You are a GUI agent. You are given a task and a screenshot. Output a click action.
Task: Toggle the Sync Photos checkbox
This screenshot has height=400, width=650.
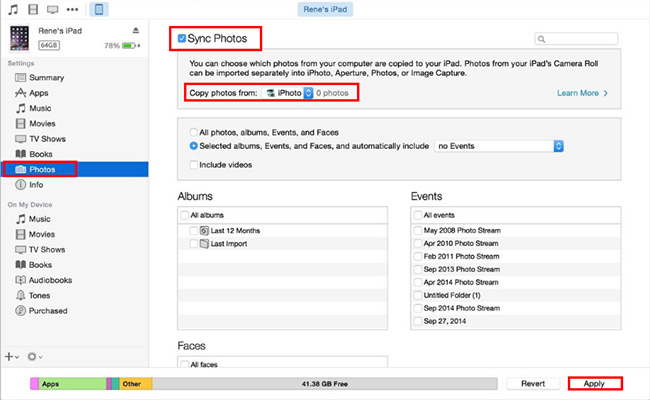tap(182, 39)
